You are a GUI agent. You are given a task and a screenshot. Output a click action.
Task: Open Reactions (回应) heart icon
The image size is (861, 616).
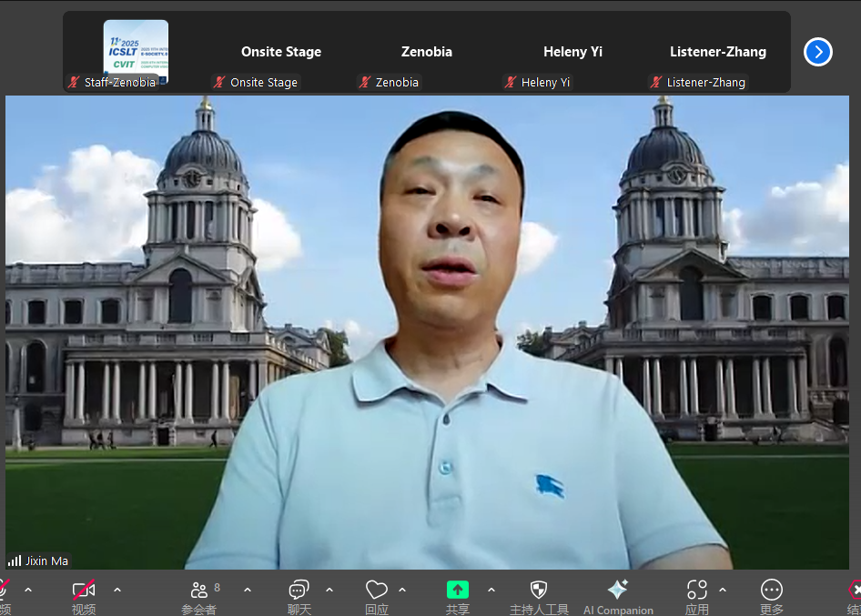coord(376,591)
